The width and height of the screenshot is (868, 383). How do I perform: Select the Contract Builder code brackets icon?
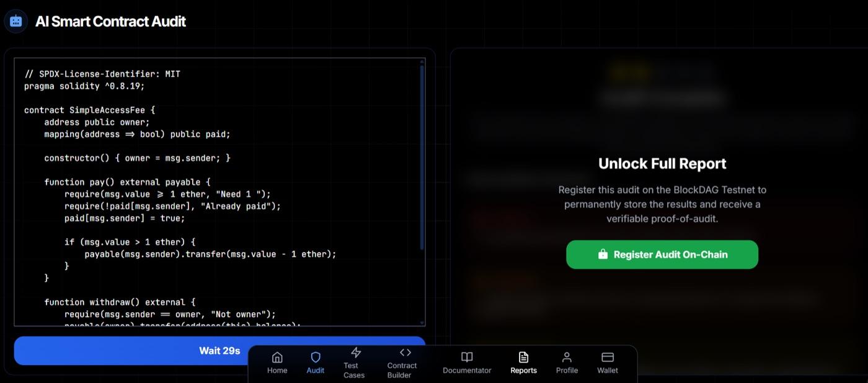[402, 352]
